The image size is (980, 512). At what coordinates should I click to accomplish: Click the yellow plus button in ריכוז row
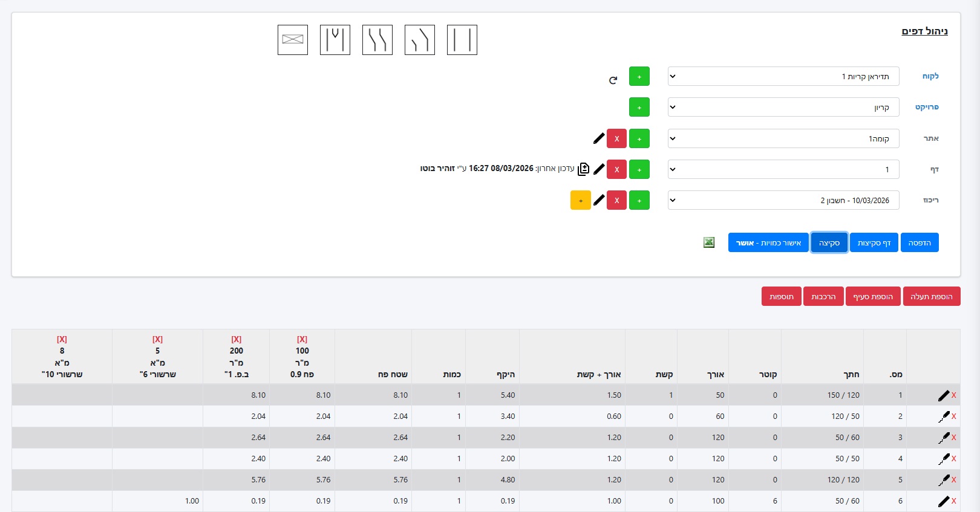coord(580,200)
